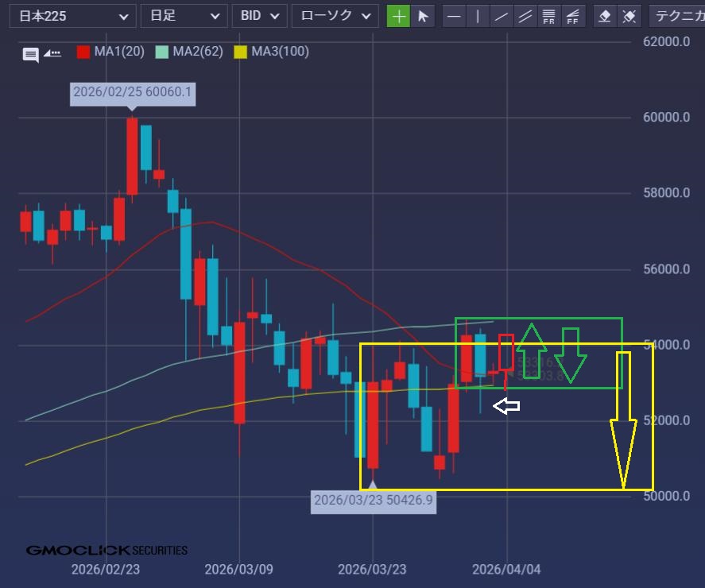
Task: Collapse the indicator legend arrow icon
Action: 52,53
